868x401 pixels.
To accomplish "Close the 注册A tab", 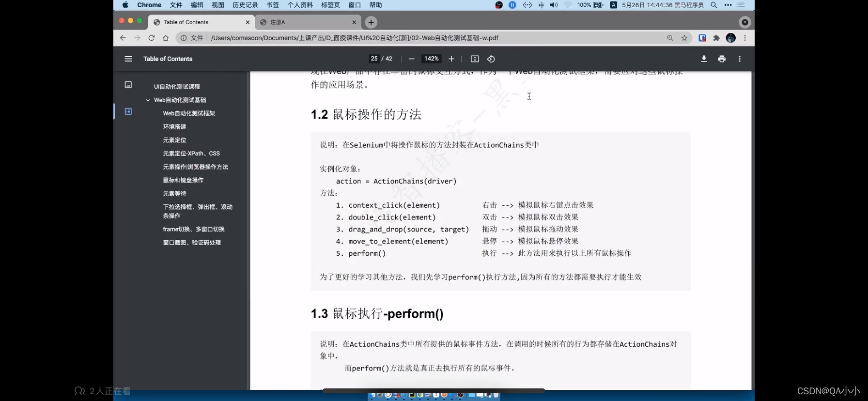I will [x=354, y=22].
